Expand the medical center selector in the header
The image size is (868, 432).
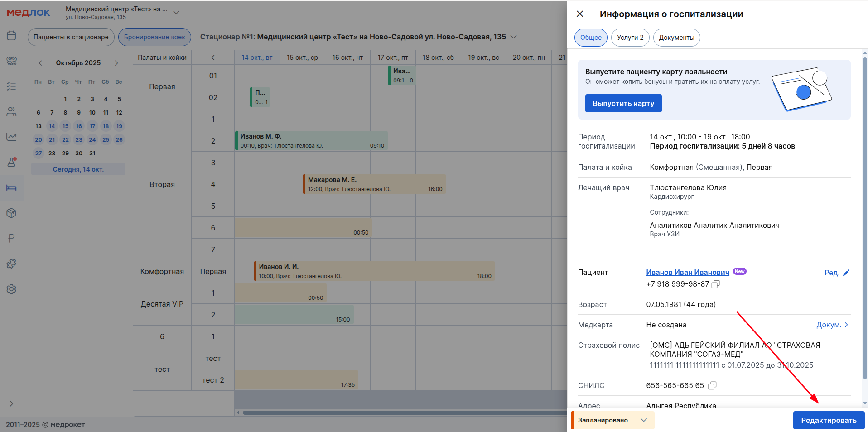point(176,13)
